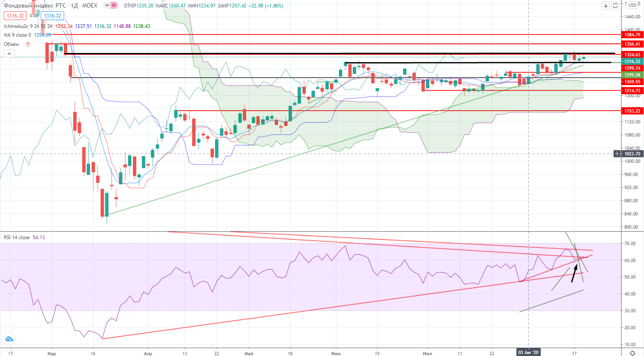Select the Ichimoku2c indicator legend entry
The width and height of the screenshot is (644, 356).
(x=17, y=26)
